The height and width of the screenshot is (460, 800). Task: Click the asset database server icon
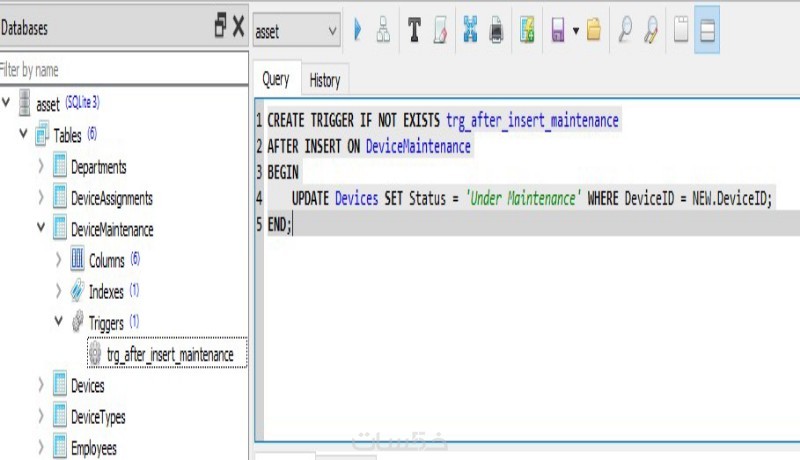[x=24, y=103]
